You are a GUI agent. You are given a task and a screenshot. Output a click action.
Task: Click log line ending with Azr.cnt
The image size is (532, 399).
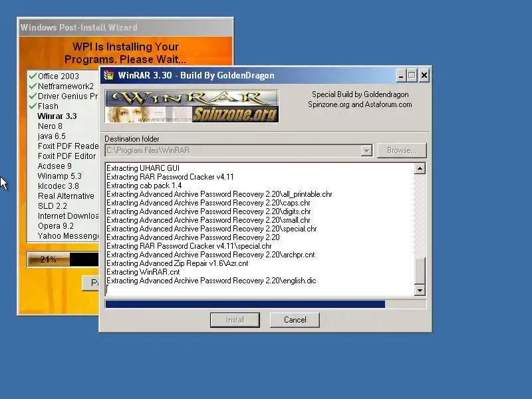tap(177, 263)
